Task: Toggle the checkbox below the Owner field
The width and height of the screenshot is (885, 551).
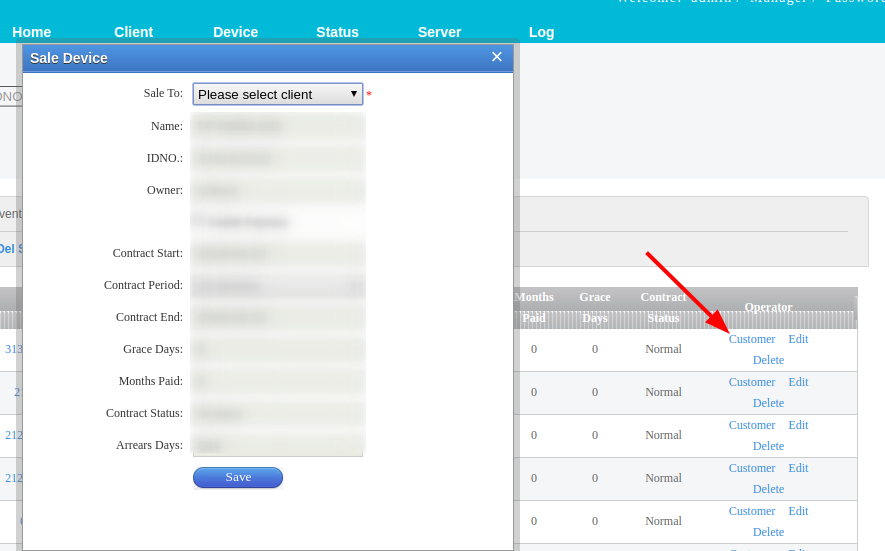Action: pyautogui.click(x=199, y=220)
